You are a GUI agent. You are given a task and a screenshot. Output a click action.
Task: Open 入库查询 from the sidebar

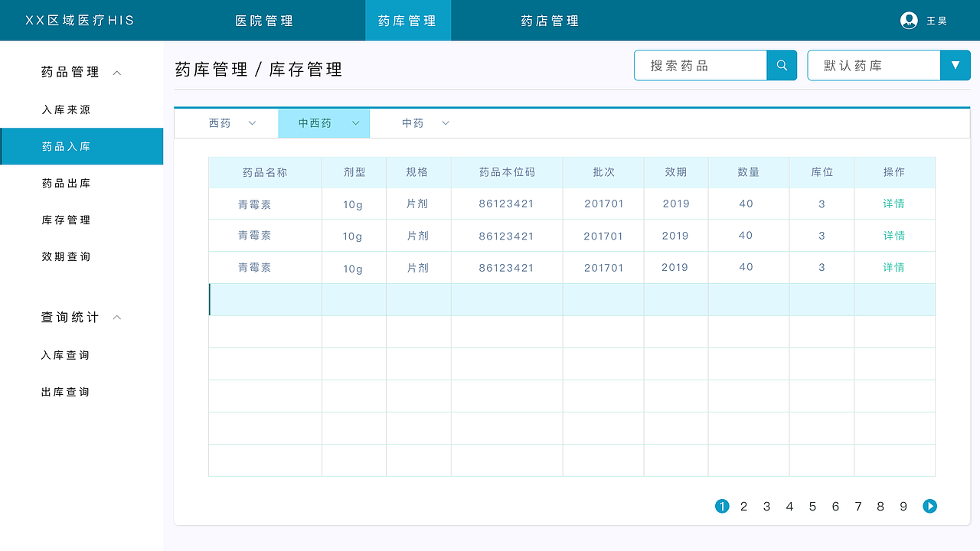click(65, 354)
